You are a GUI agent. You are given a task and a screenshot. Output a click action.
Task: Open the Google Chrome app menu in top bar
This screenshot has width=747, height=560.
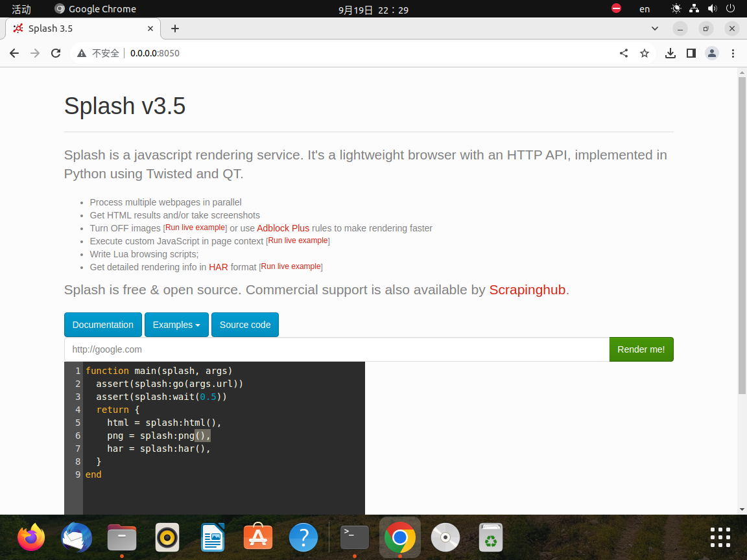(95, 9)
